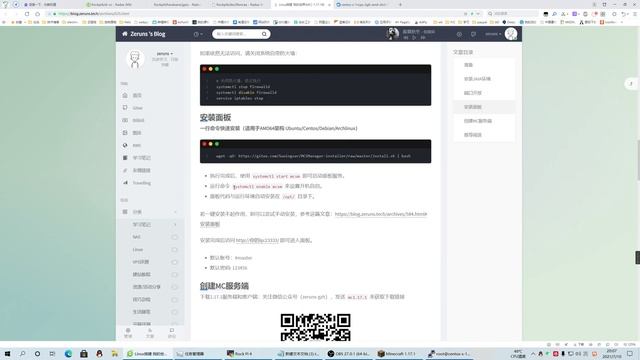This screenshot has height=360, width=640.
Task: Click the browser vertical scrollbar thumb
Action: tap(638, 159)
